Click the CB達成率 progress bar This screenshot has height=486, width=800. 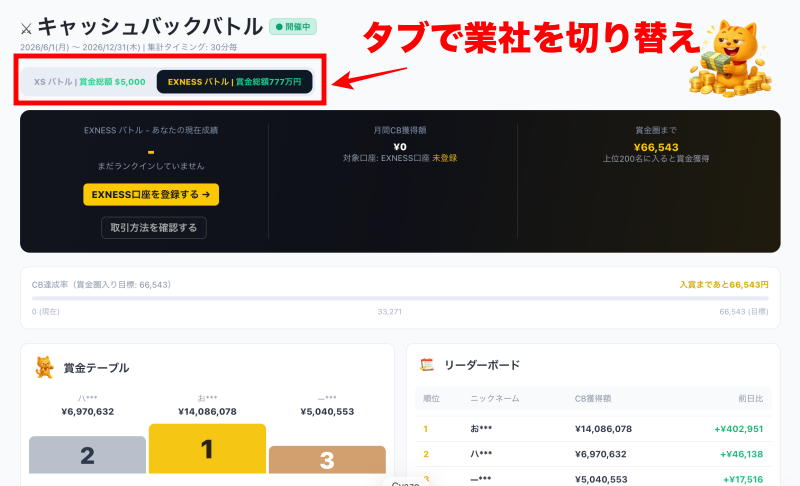pos(400,298)
